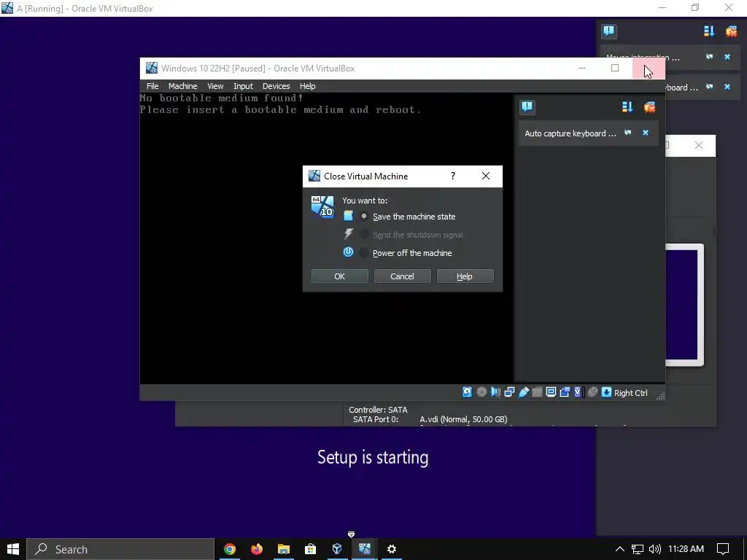Click the taskbar Search box
The width and height of the screenshot is (747, 560).
point(120,549)
